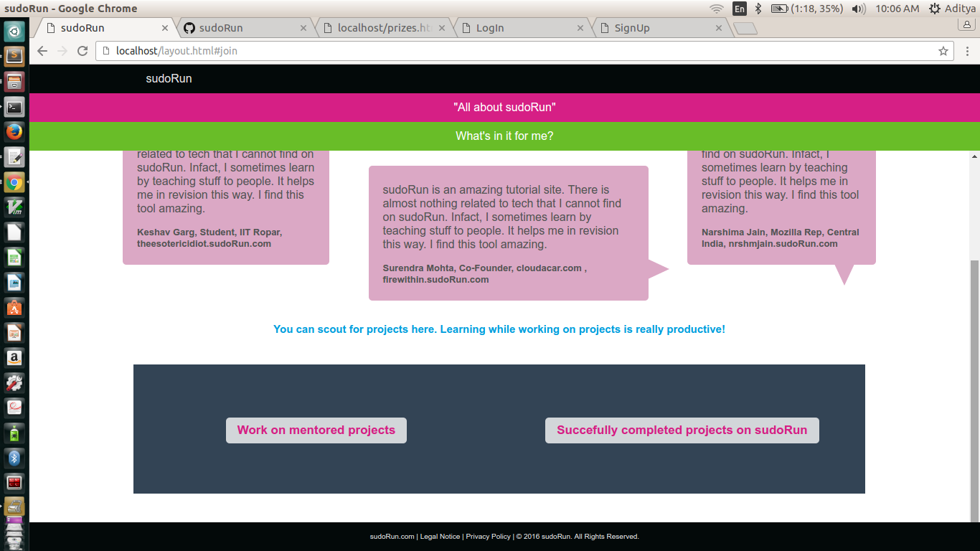The width and height of the screenshot is (980, 551).
Task: Close the LogIn tab
Action: click(580, 28)
